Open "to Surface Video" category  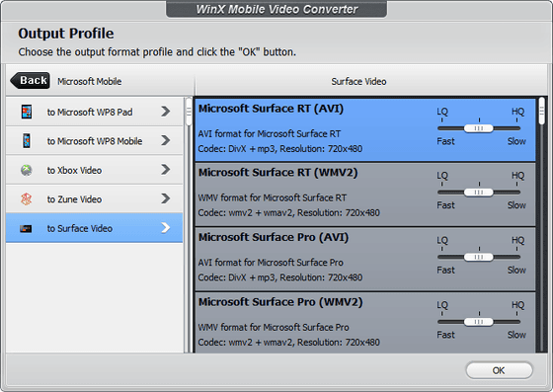click(94, 228)
